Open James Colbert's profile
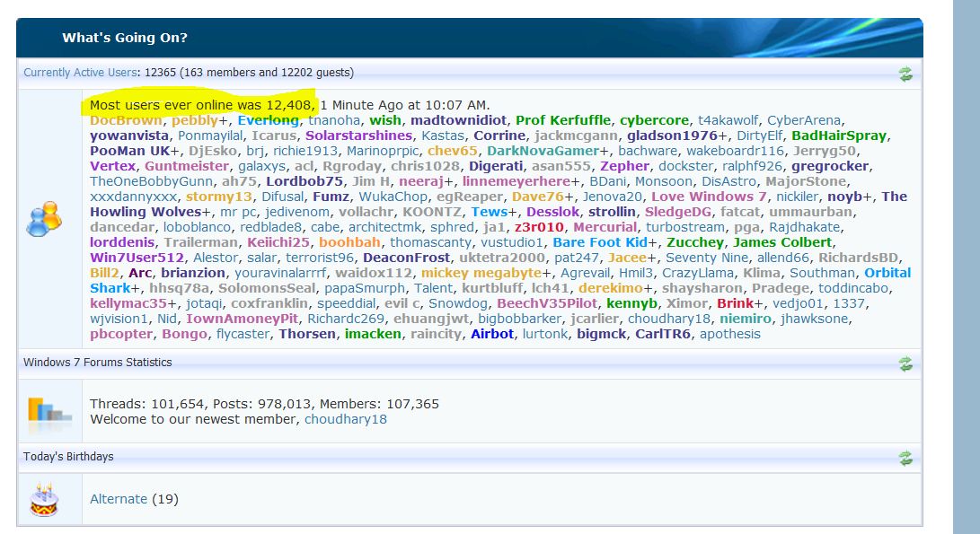 click(782, 242)
